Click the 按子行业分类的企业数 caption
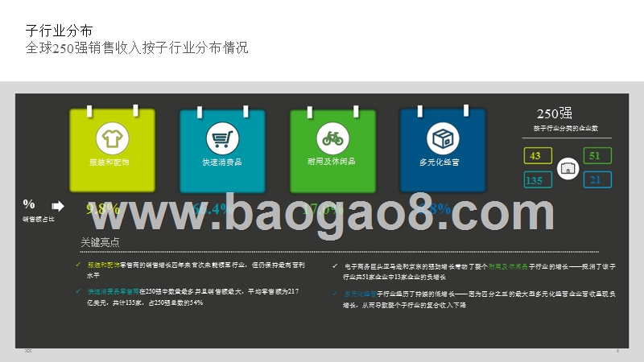This screenshot has height=362, width=644. pyautogui.click(x=566, y=128)
